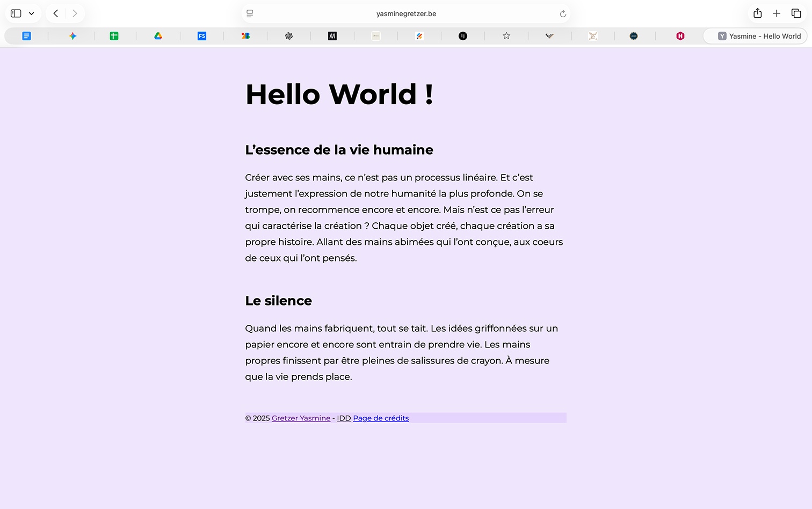Open the tab group chevron dropdown
This screenshot has height=509, width=812.
click(31, 13)
